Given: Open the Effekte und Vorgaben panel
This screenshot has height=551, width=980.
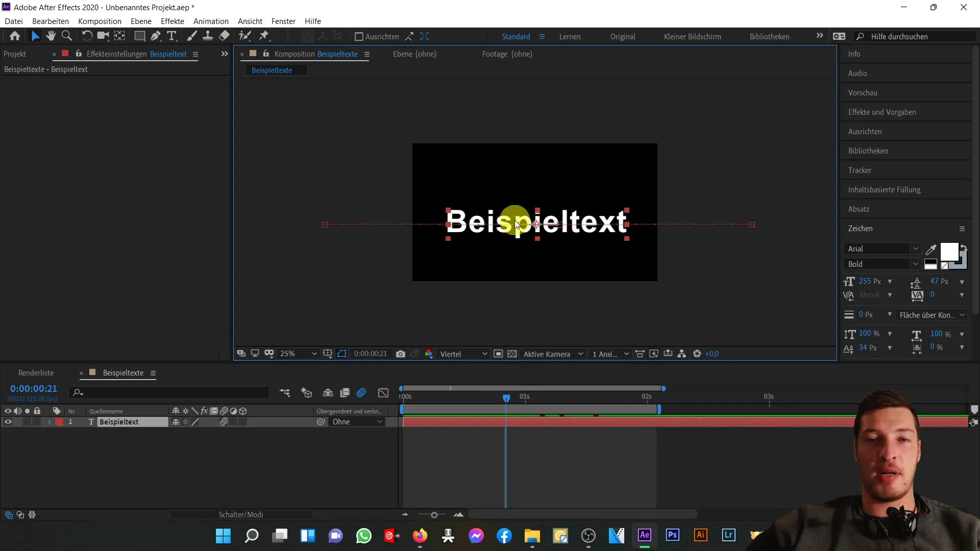Looking at the screenshot, I should 882,112.
